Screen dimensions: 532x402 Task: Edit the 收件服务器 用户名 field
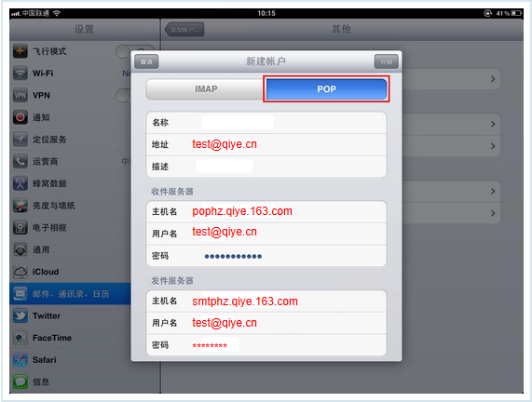[x=266, y=234]
